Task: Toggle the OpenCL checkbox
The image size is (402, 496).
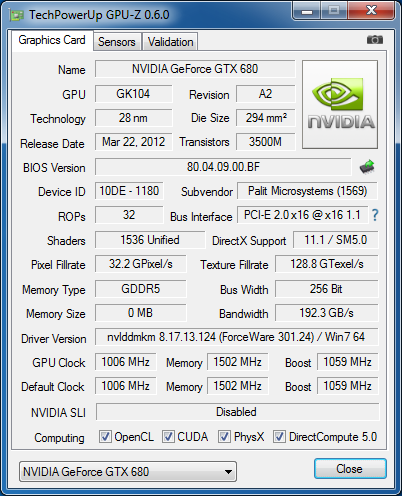Action: click(x=105, y=436)
